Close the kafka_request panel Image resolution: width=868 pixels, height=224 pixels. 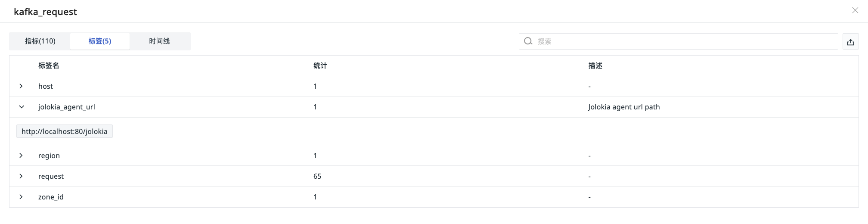click(x=855, y=10)
